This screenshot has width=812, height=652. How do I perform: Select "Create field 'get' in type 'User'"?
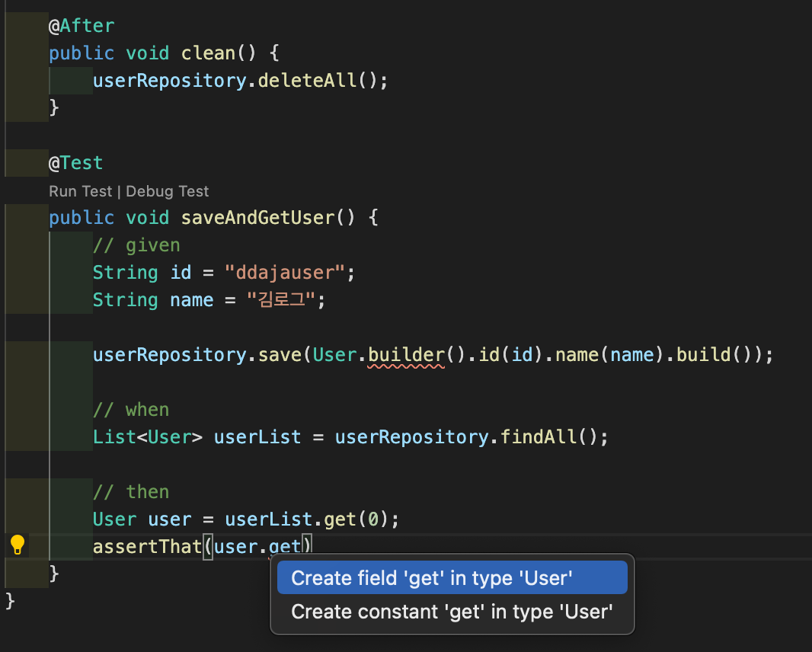pyautogui.click(x=452, y=577)
